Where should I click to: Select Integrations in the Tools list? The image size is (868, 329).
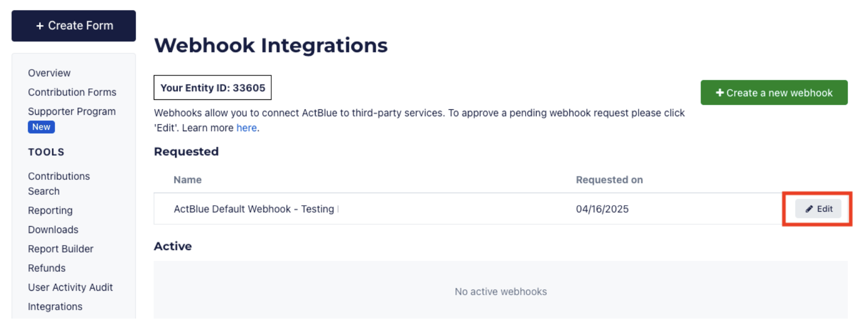55,307
